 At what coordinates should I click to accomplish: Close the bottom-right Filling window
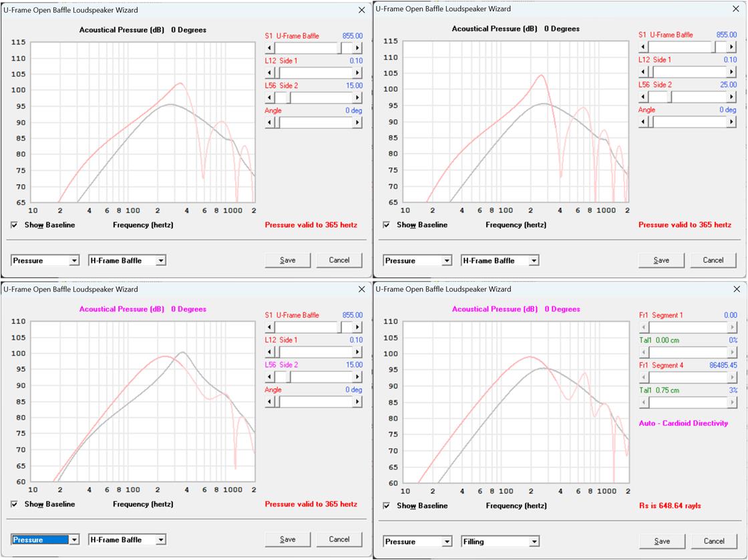(737, 289)
